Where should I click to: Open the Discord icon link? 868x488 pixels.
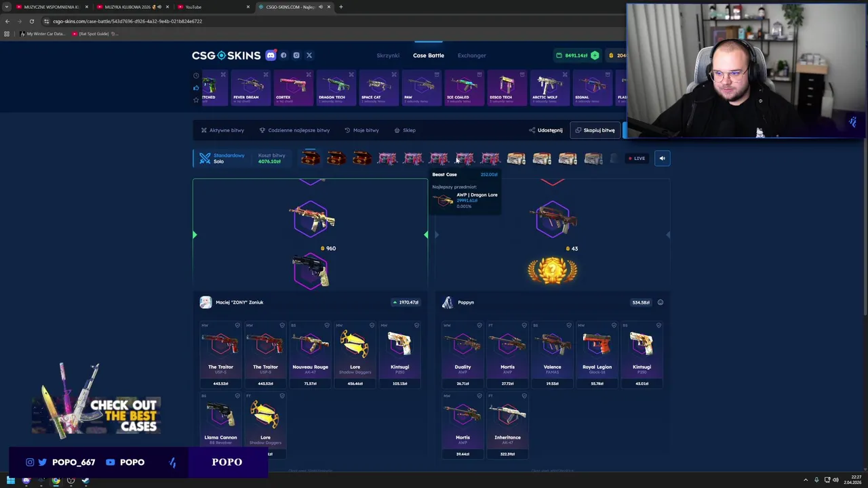coord(271,56)
